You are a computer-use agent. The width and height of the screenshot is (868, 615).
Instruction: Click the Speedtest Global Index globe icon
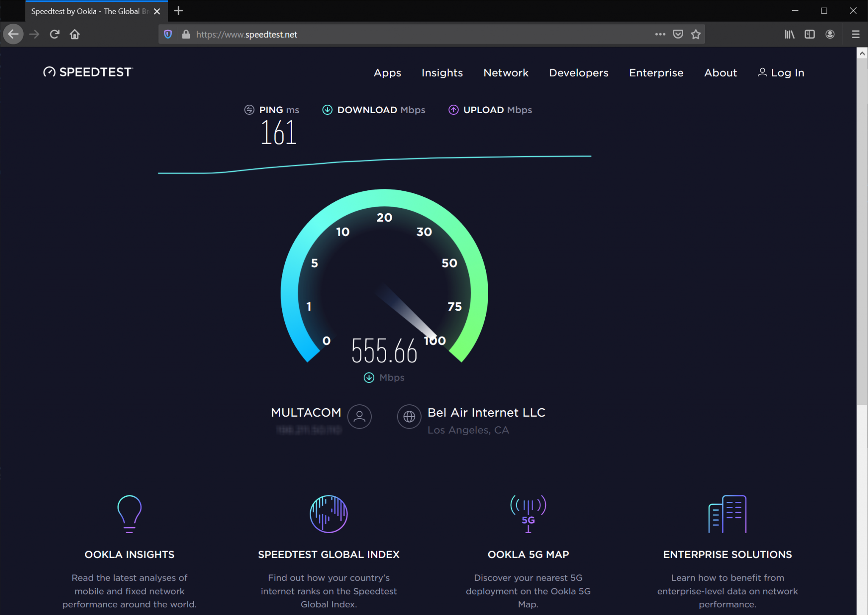(328, 514)
